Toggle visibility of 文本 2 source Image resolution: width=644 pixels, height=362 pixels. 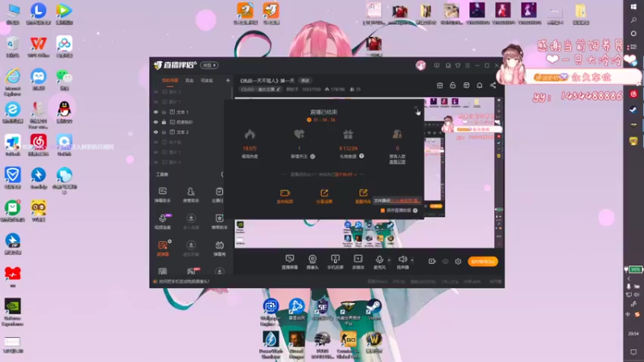[x=155, y=132]
